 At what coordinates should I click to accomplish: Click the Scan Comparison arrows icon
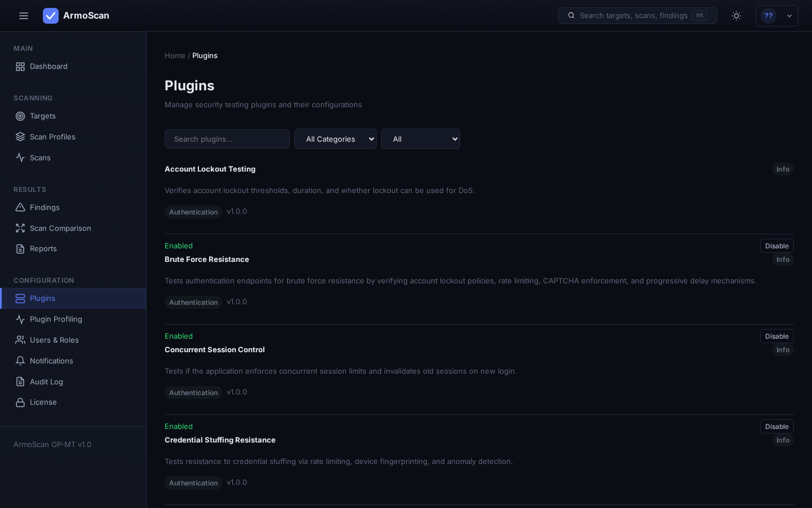click(20, 228)
